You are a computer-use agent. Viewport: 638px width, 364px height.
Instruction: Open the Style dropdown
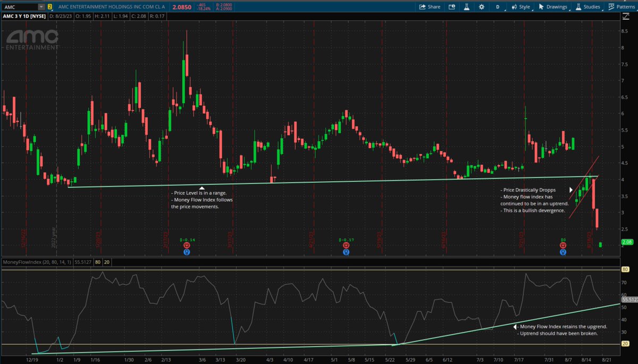520,7
